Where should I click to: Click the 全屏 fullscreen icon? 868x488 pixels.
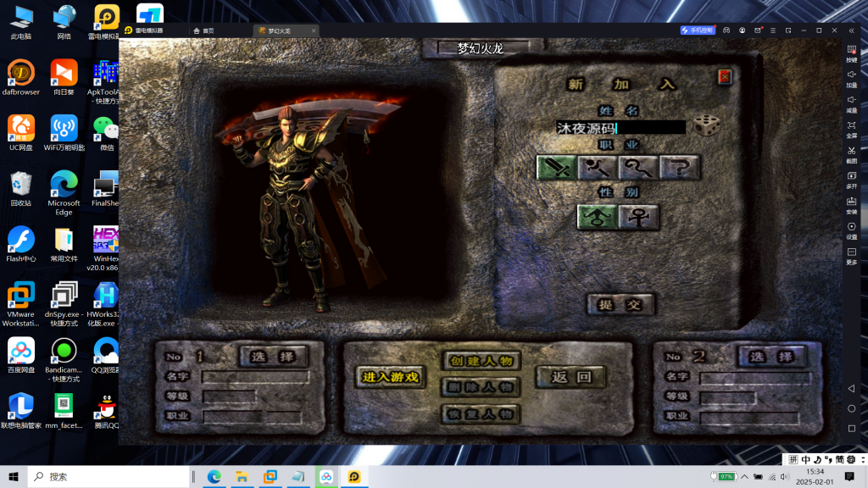click(x=851, y=127)
